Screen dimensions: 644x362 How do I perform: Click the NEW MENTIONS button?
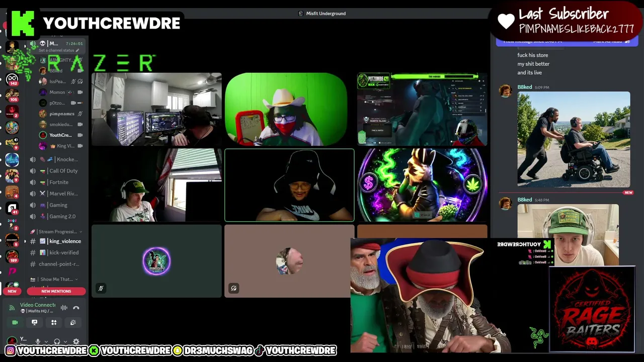56,291
